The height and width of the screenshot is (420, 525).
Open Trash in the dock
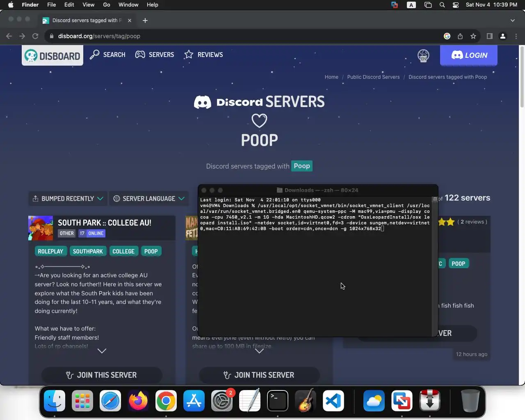click(x=470, y=401)
